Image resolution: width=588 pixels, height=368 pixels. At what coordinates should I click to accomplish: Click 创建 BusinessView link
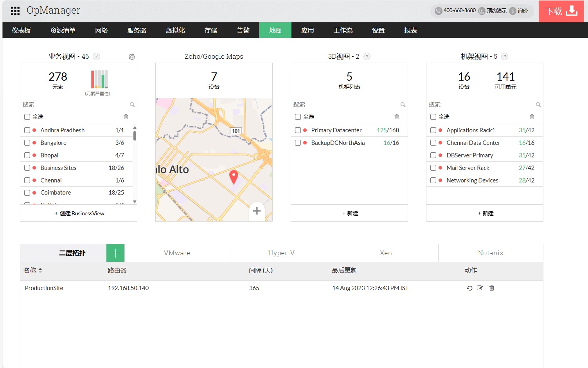click(x=79, y=213)
